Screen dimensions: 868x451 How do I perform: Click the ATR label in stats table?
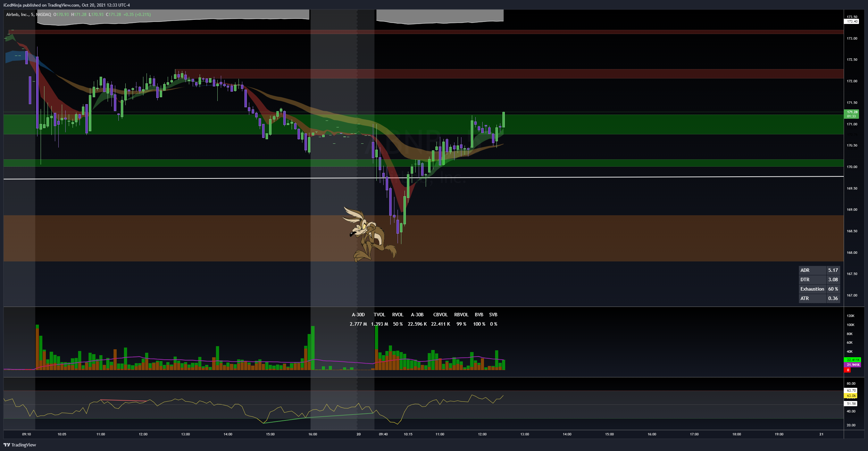coord(804,298)
